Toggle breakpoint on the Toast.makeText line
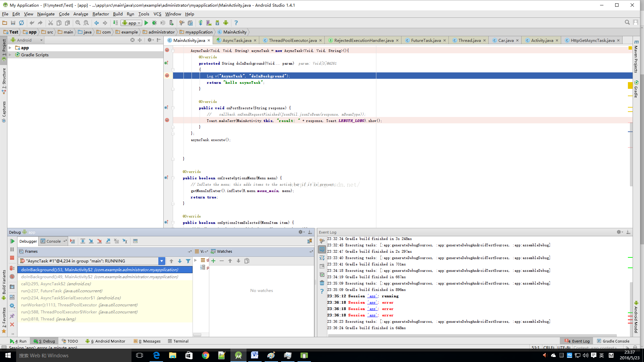 click(x=167, y=120)
